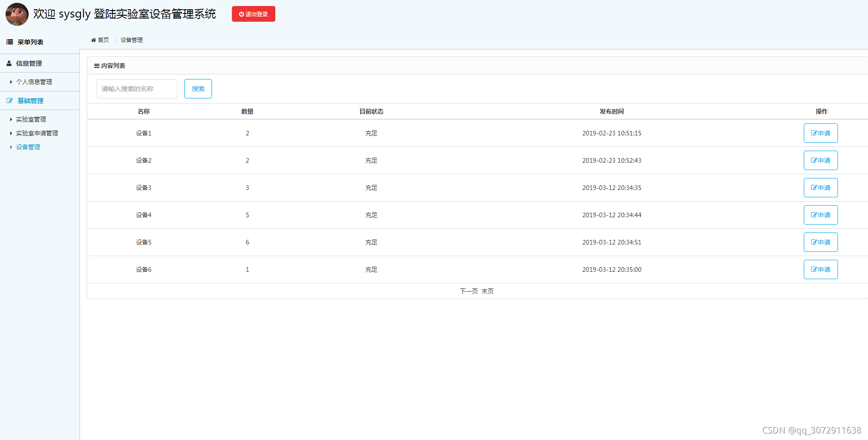
Task: Click 申请 button for 设备6
Action: 821,269
